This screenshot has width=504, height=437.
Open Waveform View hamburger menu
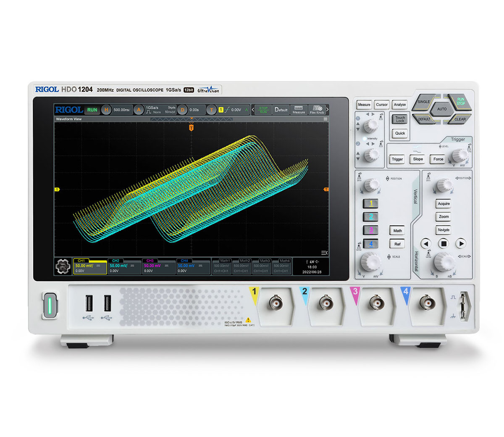point(325,119)
